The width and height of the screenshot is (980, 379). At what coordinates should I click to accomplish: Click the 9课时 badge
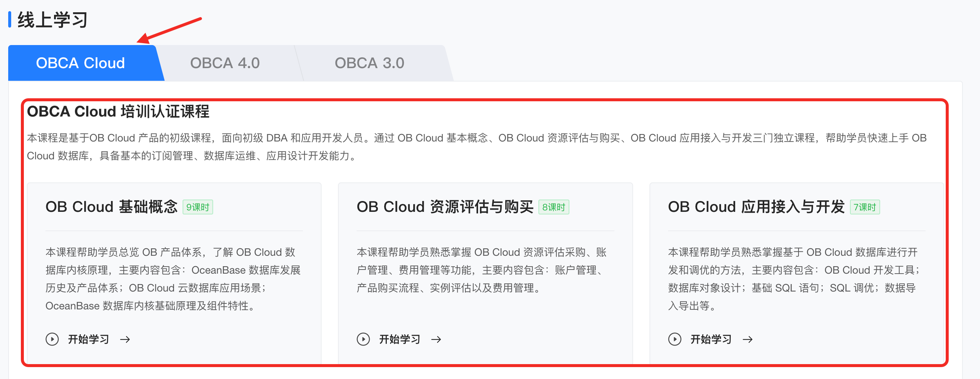pyautogui.click(x=198, y=207)
